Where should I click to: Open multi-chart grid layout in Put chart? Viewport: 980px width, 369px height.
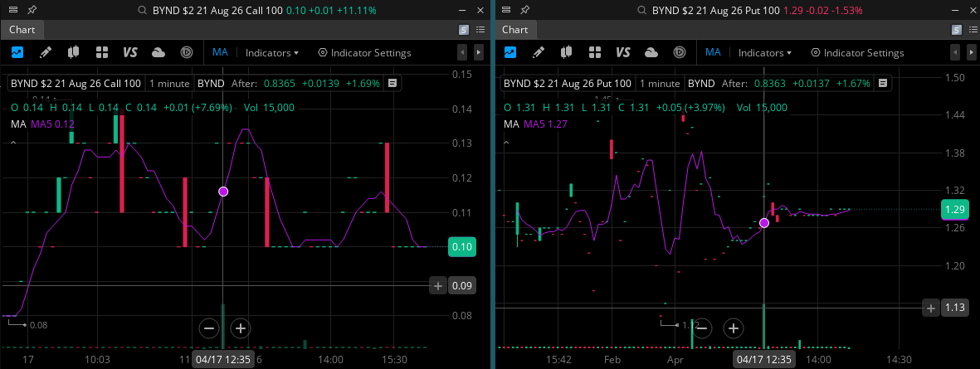click(595, 52)
